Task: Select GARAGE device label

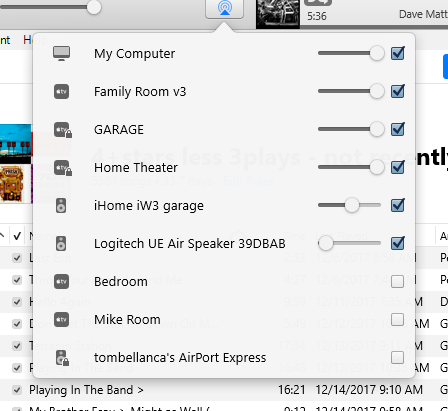Action: pyautogui.click(x=119, y=130)
